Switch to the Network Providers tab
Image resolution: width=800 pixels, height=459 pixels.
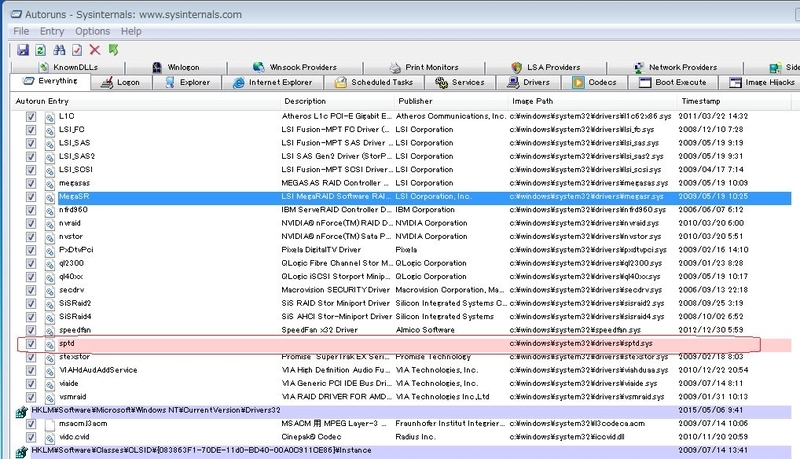pos(675,67)
